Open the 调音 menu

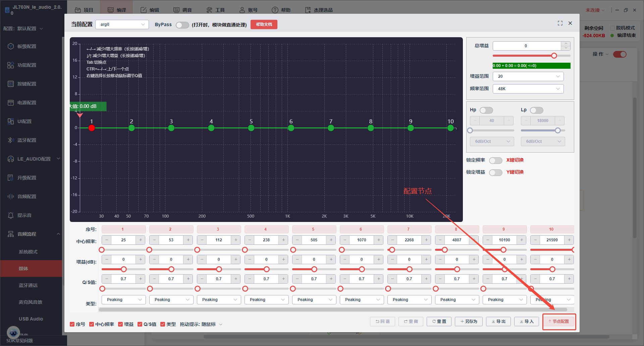coord(183,10)
